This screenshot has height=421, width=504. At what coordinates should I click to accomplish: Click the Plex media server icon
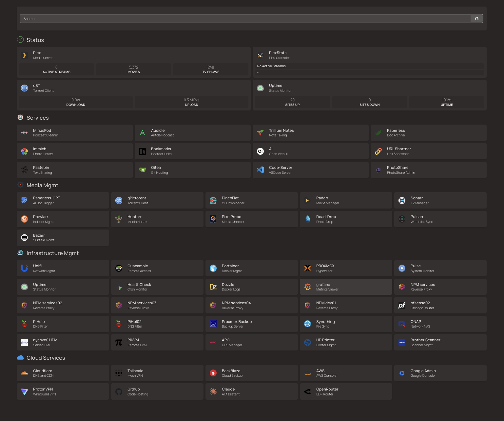pyautogui.click(x=24, y=55)
